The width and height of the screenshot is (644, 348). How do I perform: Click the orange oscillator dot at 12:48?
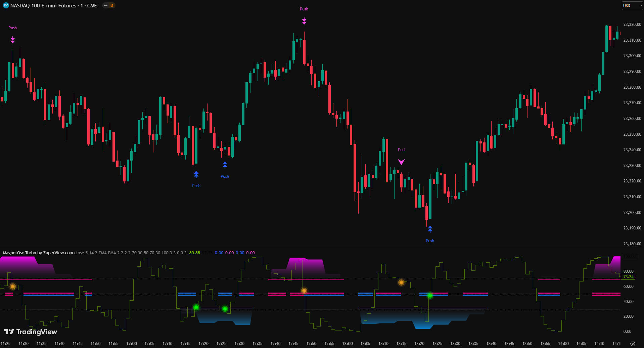point(304,291)
